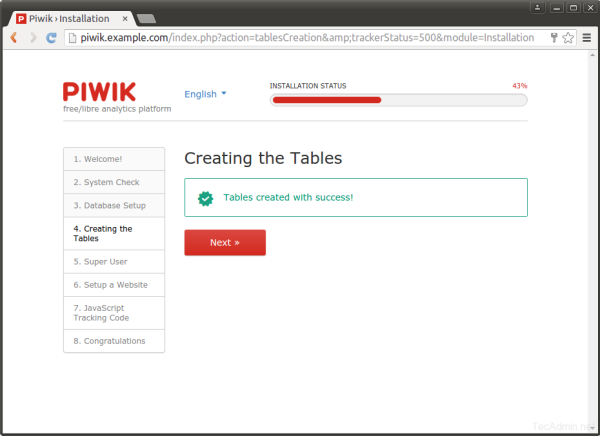
Task: Click the browser forward arrow
Action: [33, 38]
